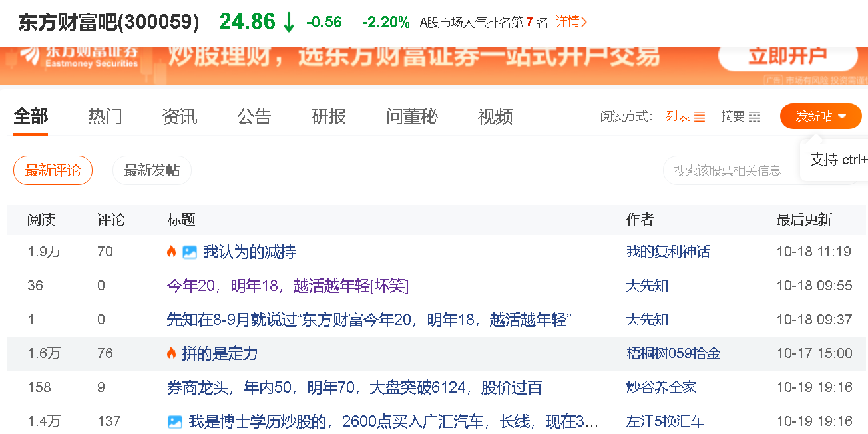Screen dimensions: 868x434
Task: Click read count 1.9万
Action: point(44,252)
